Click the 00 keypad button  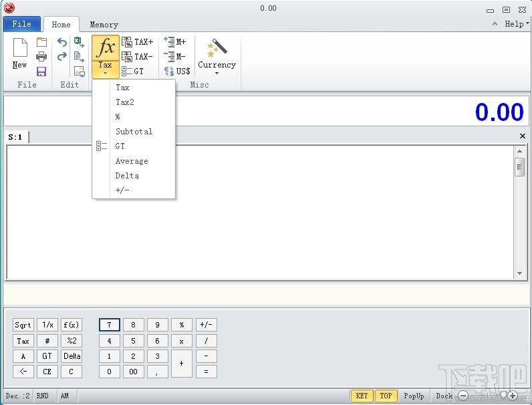pos(134,372)
